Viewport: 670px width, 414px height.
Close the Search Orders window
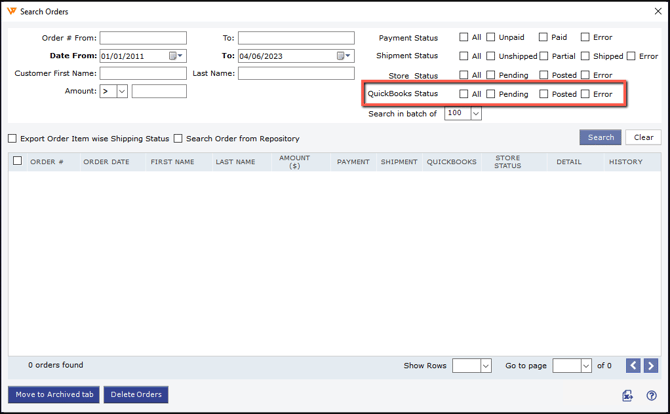(657, 12)
